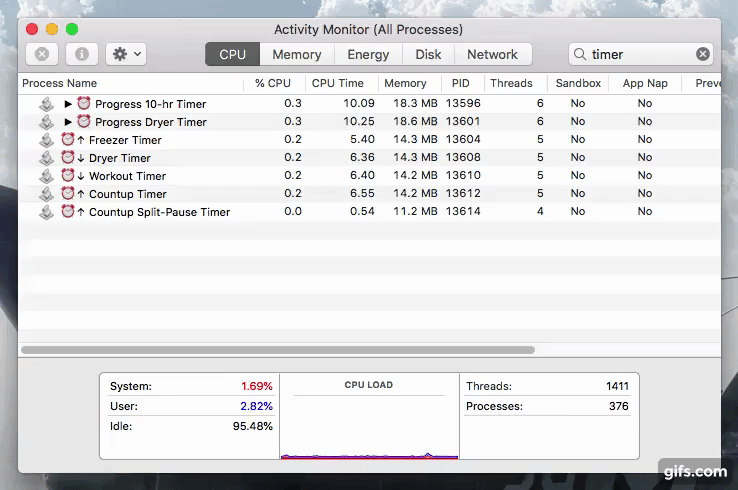Click the Workout Timer alarm clock icon
738x490 pixels.
tap(68, 176)
